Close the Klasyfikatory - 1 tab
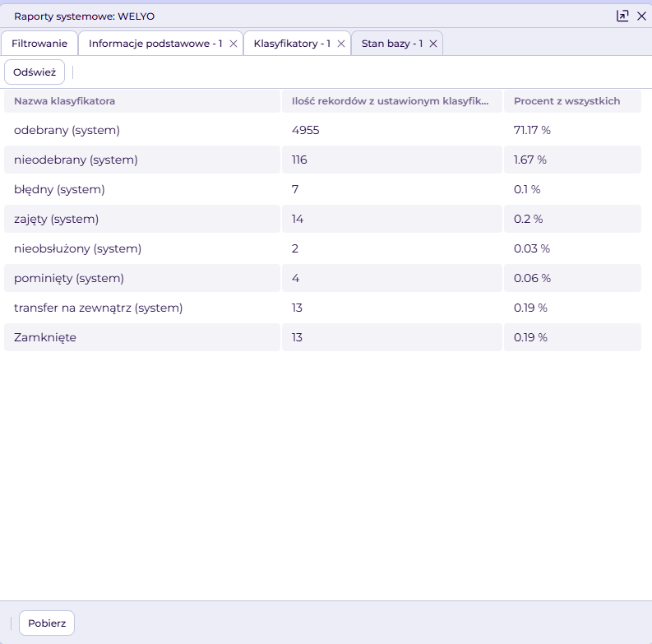Viewport: 652px width, 644px height. [x=341, y=44]
